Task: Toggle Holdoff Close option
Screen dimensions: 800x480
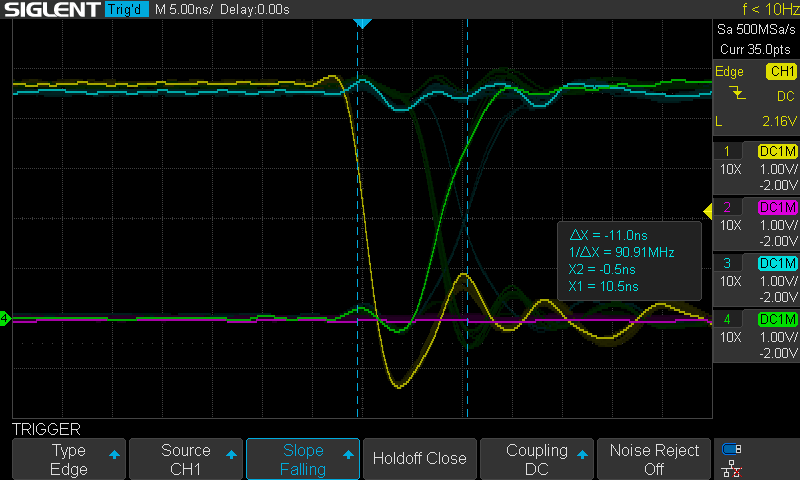Action: pyautogui.click(x=419, y=459)
